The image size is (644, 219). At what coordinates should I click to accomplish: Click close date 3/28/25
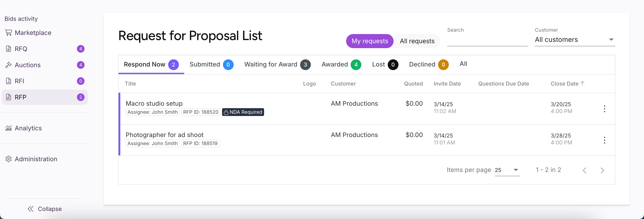[561, 135]
